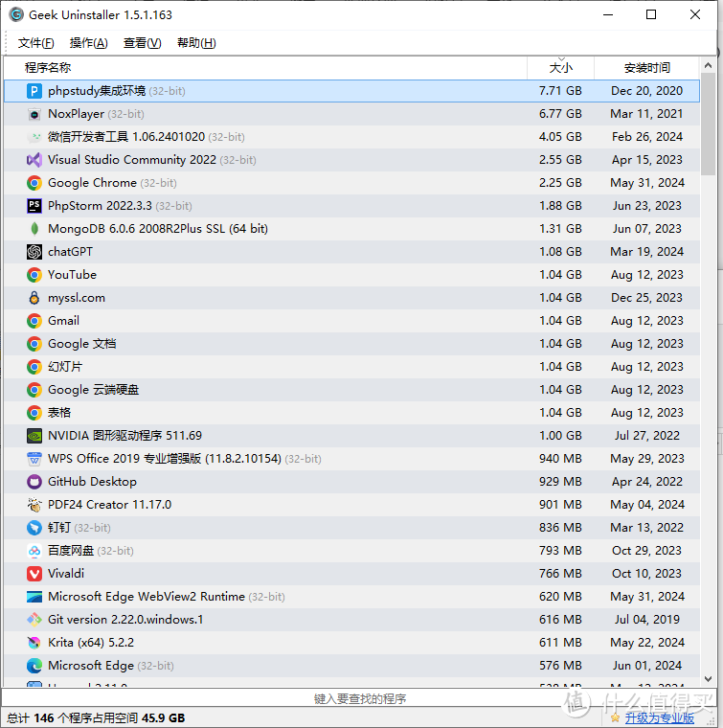The image size is (723, 728).
Task: Click the Jul 04, 2019 install date
Action: 647,620
